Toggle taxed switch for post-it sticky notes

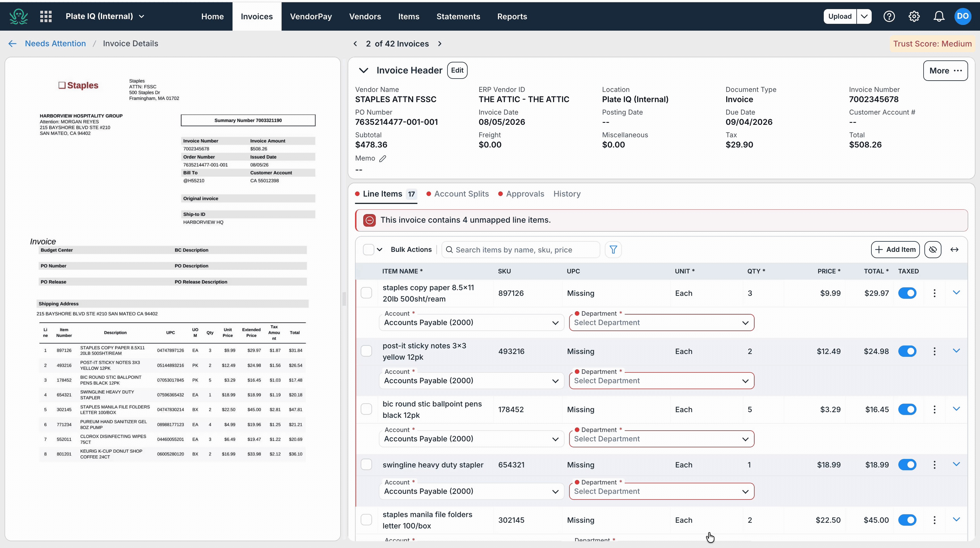click(x=907, y=351)
